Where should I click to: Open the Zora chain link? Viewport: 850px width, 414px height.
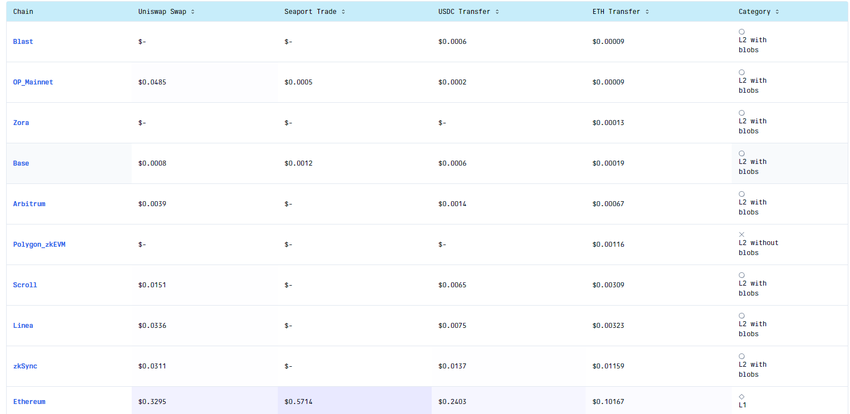tap(21, 123)
